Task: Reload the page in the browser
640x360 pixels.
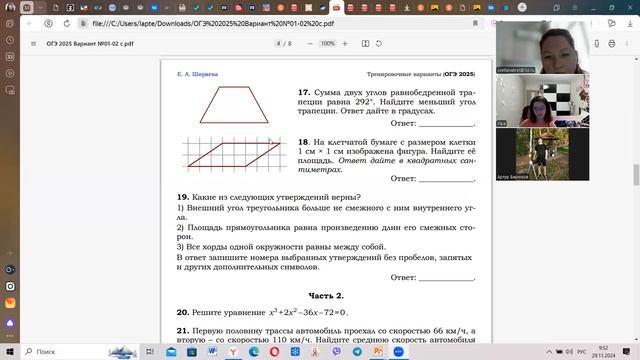Action: [x=67, y=24]
